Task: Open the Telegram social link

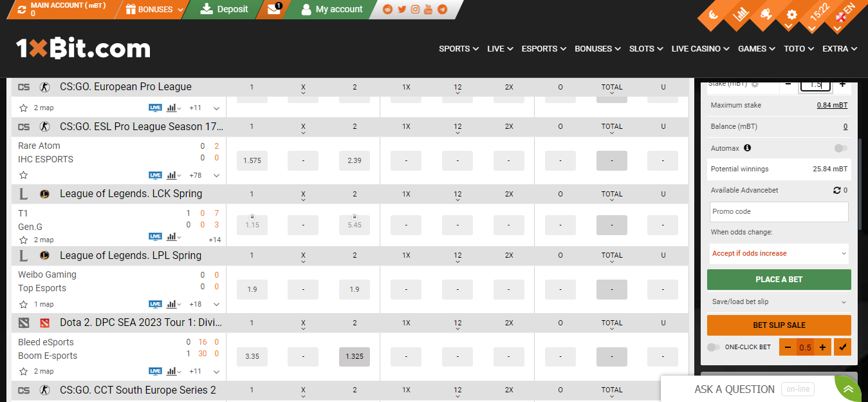Action: tap(442, 10)
